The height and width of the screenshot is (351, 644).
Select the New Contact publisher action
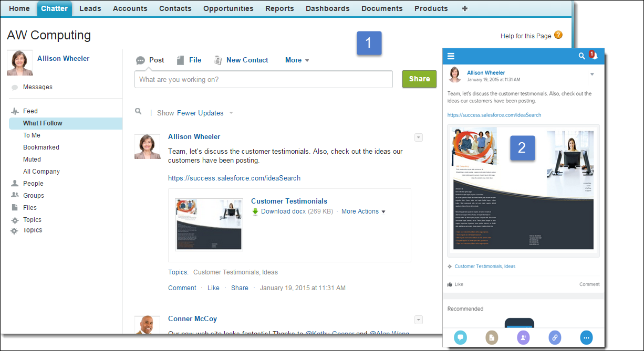pos(241,60)
